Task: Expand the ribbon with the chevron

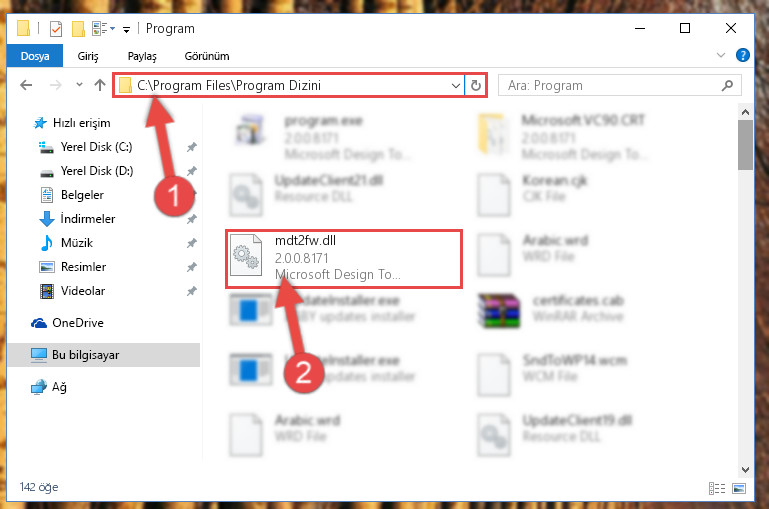Action: point(720,55)
